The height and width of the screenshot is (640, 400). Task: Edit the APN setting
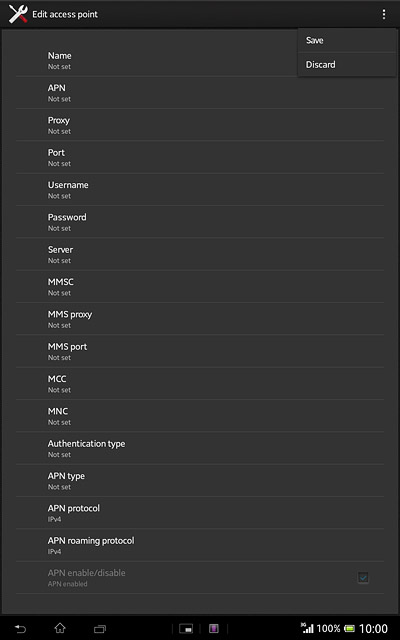(200, 93)
